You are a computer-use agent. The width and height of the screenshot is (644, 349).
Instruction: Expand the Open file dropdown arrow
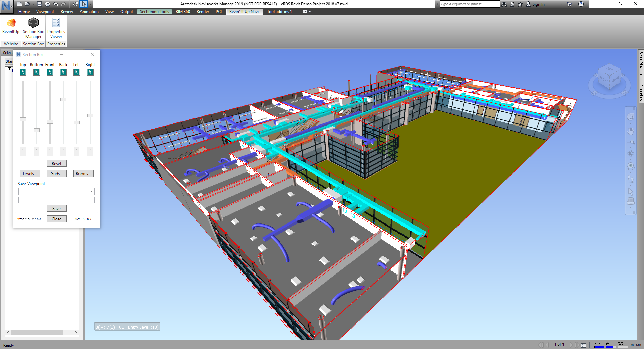[33, 4]
